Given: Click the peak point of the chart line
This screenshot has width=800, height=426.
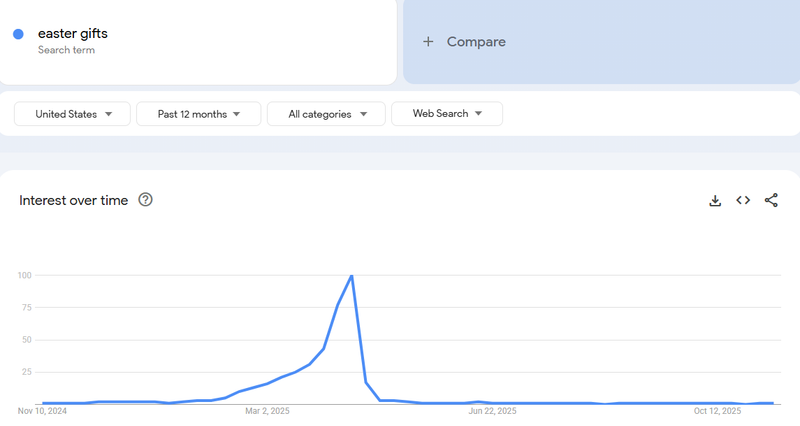Looking at the screenshot, I should [x=352, y=276].
